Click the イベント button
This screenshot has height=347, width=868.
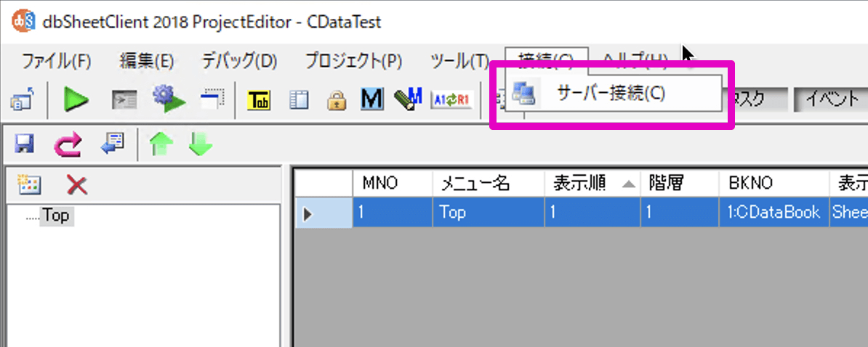(830, 99)
